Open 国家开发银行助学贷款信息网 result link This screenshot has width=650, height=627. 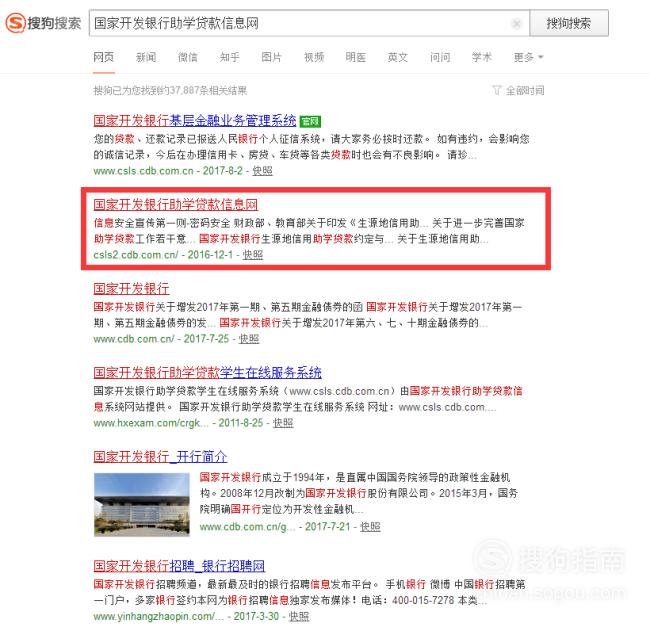click(175, 204)
